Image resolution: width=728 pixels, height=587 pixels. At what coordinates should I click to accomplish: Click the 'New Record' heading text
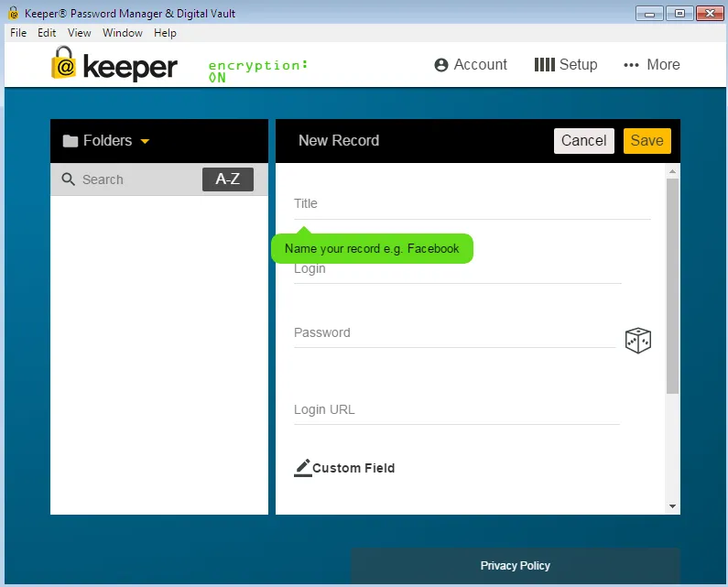(339, 140)
